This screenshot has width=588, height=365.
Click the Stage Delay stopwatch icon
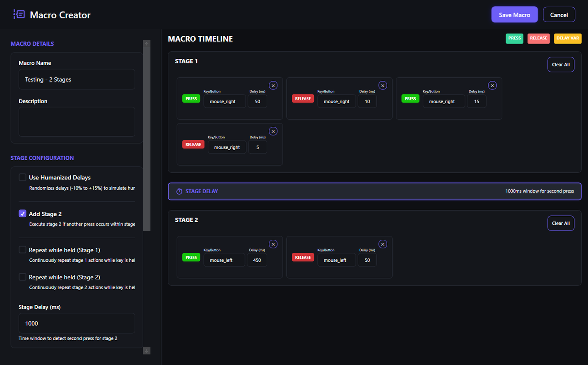click(x=180, y=191)
